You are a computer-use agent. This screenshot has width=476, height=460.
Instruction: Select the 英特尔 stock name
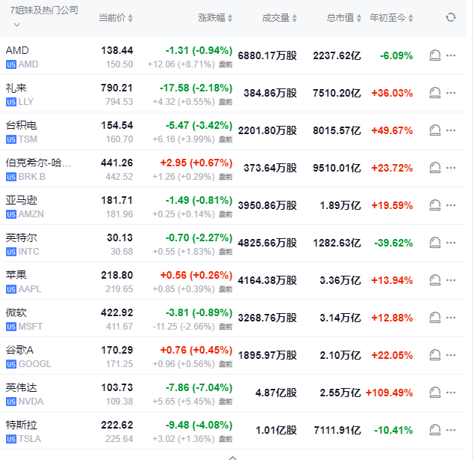21,238
